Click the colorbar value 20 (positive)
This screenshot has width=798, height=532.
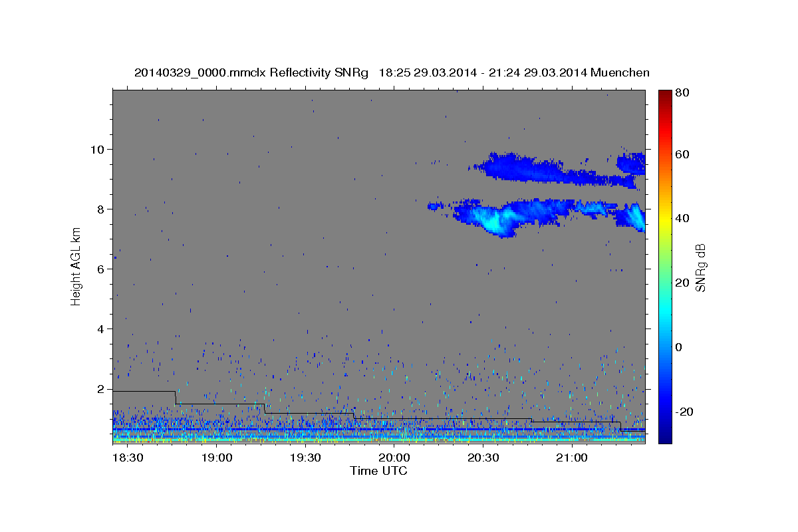(x=682, y=283)
